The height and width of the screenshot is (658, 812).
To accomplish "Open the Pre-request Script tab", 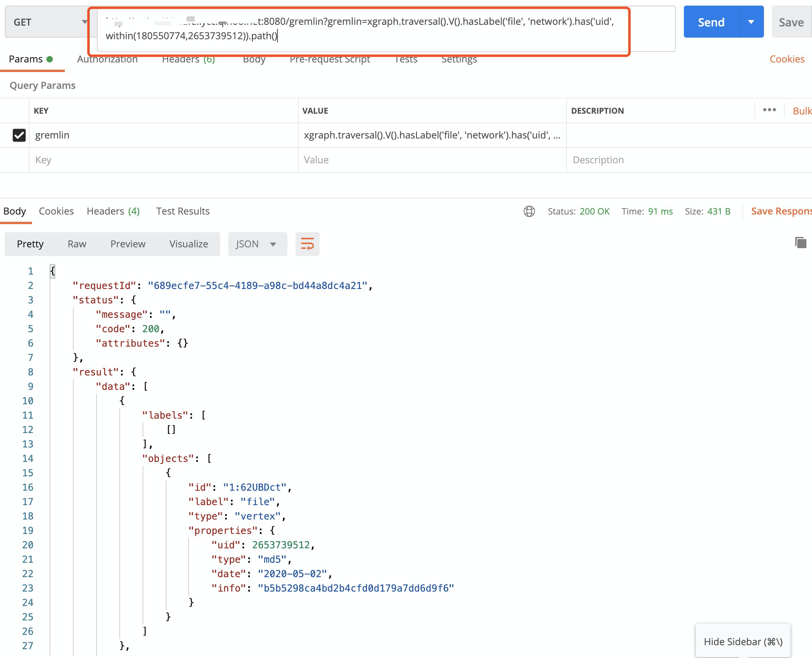I will point(330,59).
